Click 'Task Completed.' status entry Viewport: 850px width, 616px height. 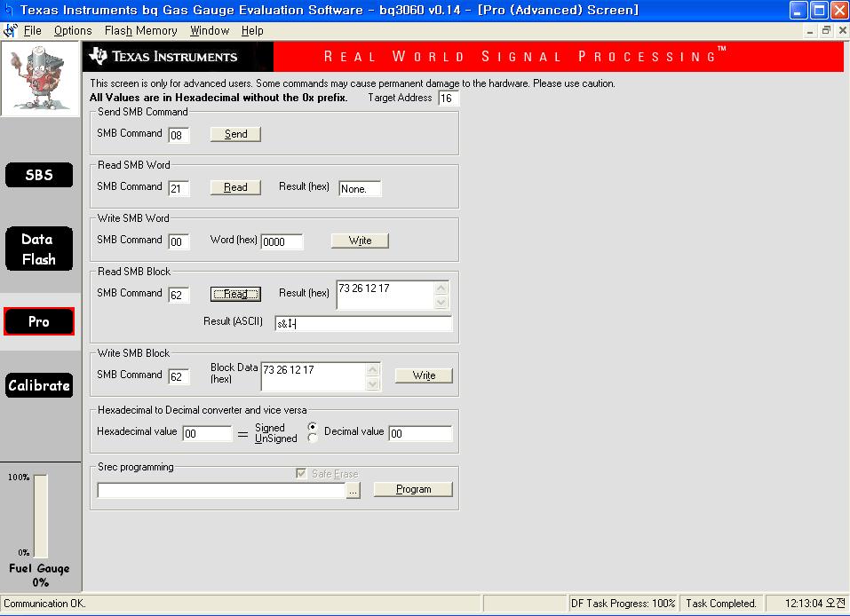721,603
